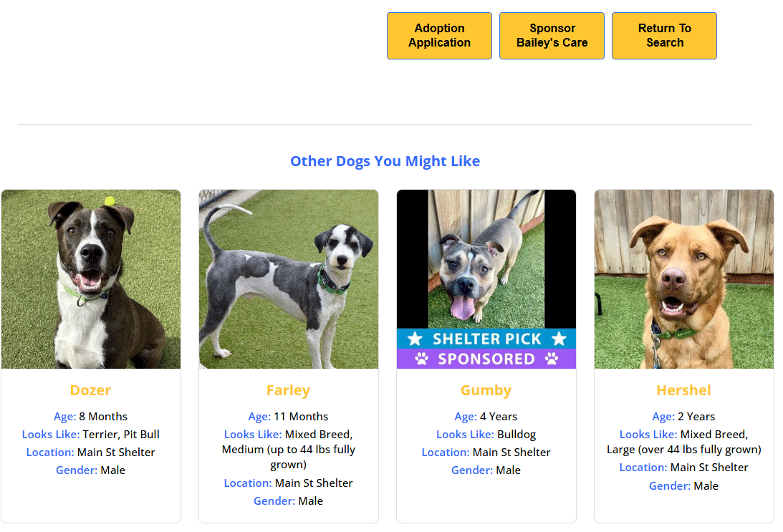
Task: Click Dozer's Main St Shelter location text
Action: point(116,453)
